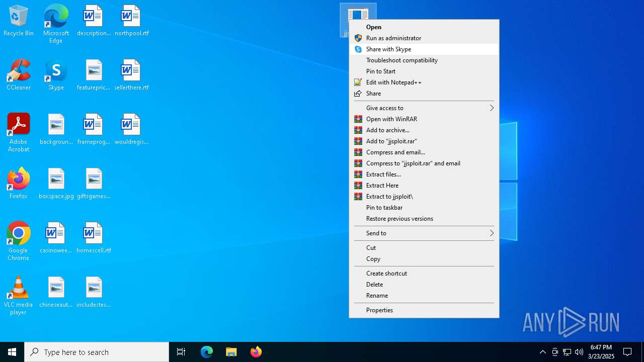Choose Pin to Start
644x362 pixels.
[x=424, y=71]
